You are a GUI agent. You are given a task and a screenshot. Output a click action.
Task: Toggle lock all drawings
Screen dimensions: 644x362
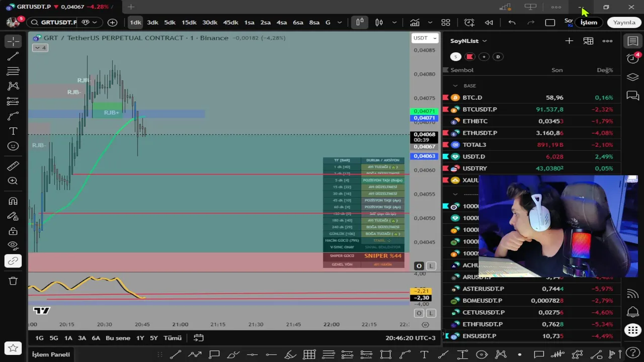click(x=13, y=231)
